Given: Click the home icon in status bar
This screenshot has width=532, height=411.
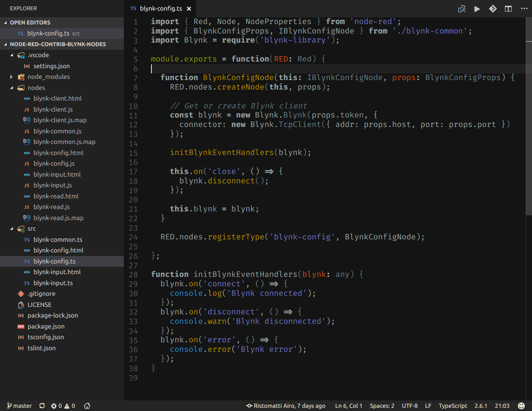Looking at the screenshot, I should click(x=87, y=406).
